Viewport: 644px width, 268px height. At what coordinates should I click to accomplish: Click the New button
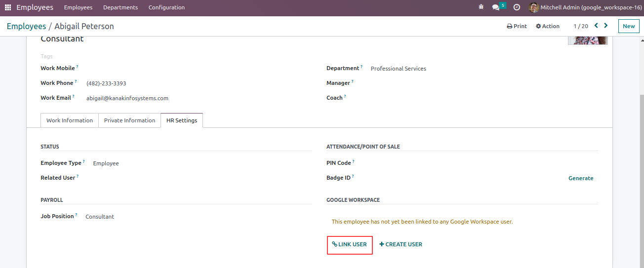click(629, 26)
